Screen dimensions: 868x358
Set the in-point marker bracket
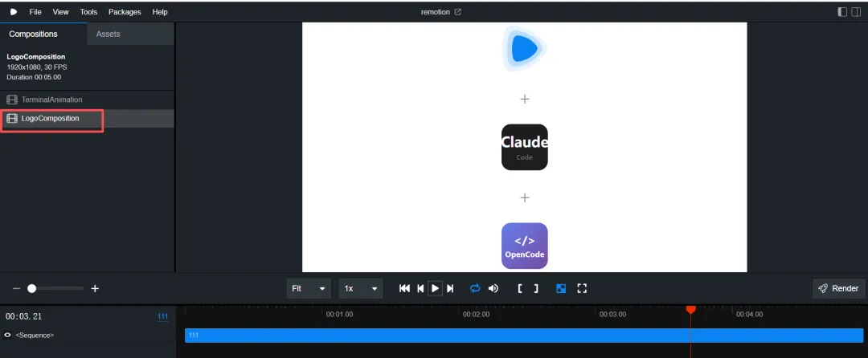click(x=520, y=288)
